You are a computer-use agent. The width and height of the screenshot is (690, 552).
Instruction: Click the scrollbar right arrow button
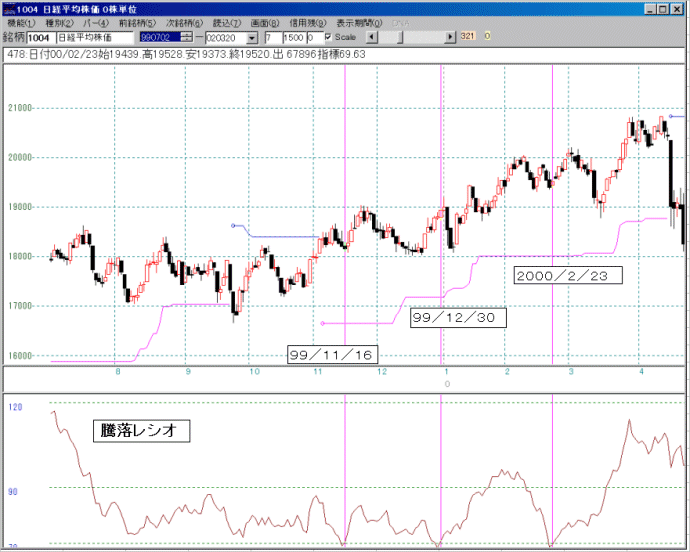pyautogui.click(x=449, y=37)
